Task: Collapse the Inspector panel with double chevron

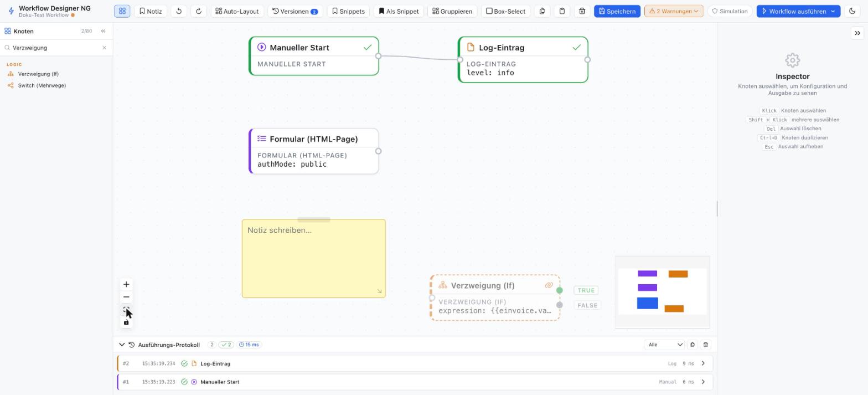Action: pos(857,33)
